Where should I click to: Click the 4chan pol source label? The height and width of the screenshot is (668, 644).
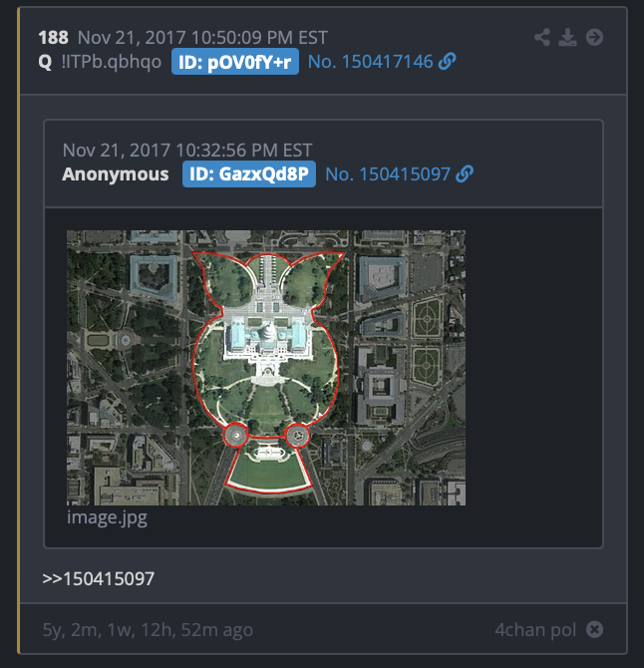click(535, 630)
